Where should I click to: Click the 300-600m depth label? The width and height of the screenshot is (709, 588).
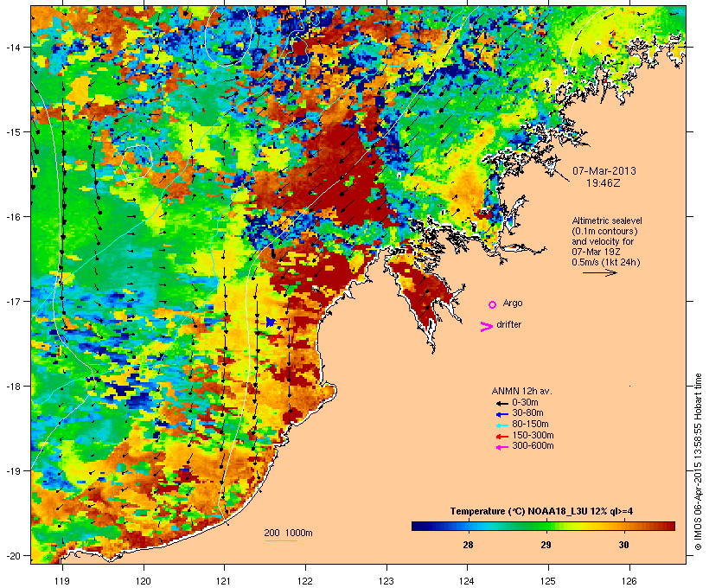click(x=533, y=446)
